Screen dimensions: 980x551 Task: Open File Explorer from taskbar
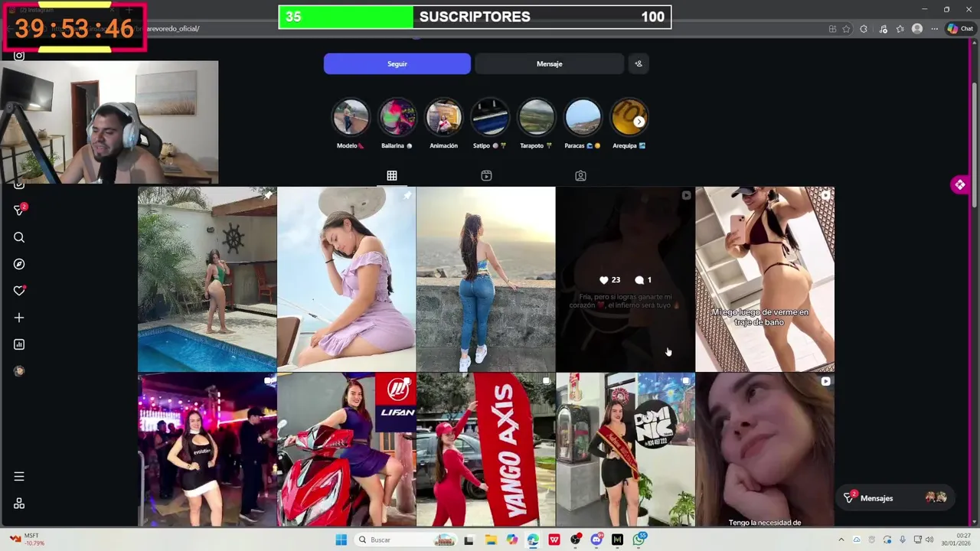click(491, 540)
